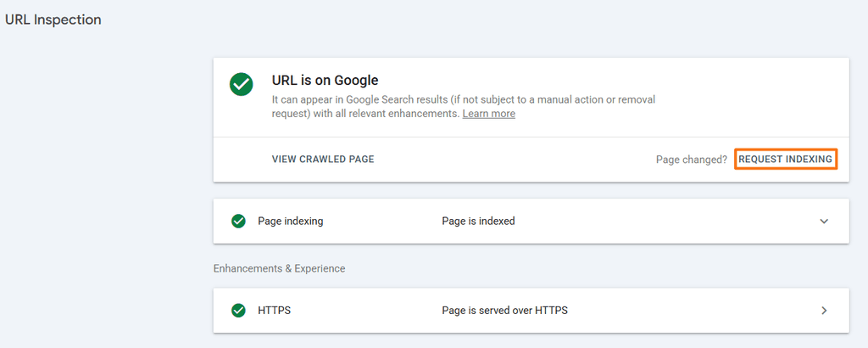This screenshot has width=868, height=348.
Task: Click the HTTPS green check icon
Action: 238,311
